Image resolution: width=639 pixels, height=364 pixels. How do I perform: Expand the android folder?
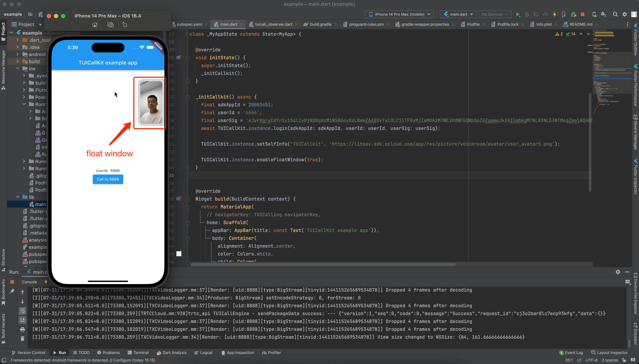coord(17,54)
